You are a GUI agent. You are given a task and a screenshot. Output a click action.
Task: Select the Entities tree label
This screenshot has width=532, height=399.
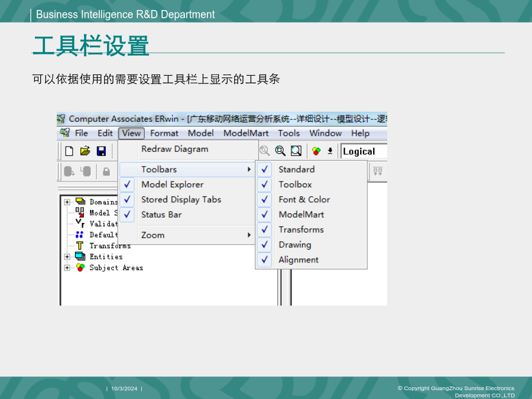(106, 257)
